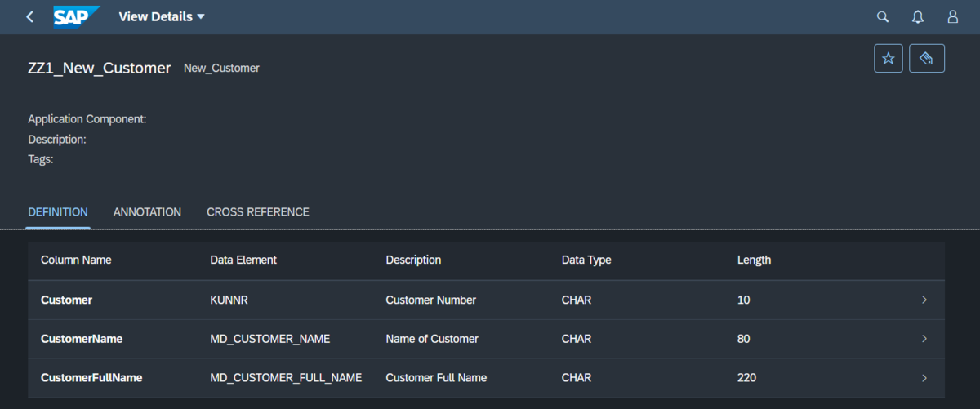
Task: Open the search magnifier icon
Action: [x=882, y=16]
